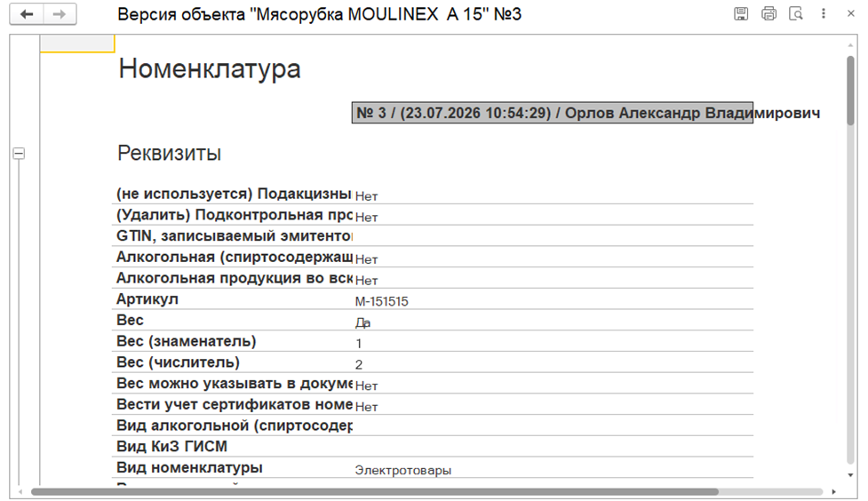868x501 pixels.
Task: Open print preview icon
Action: [x=795, y=14]
